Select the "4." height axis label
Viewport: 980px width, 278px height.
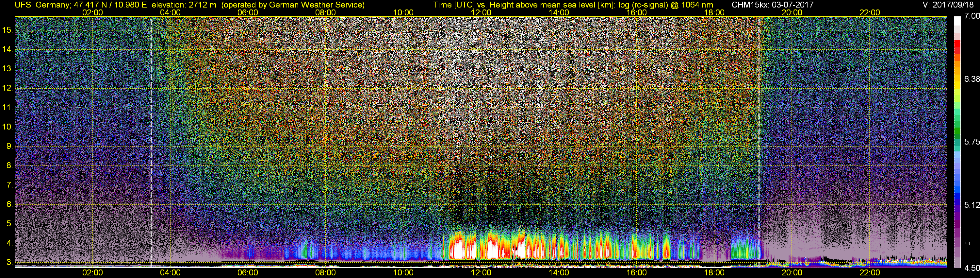click(9, 243)
